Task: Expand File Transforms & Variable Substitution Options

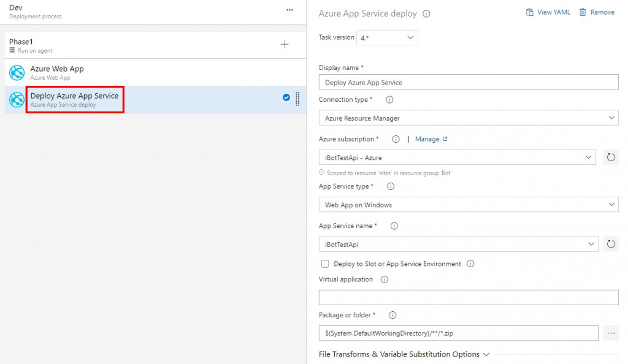Action: click(404, 354)
